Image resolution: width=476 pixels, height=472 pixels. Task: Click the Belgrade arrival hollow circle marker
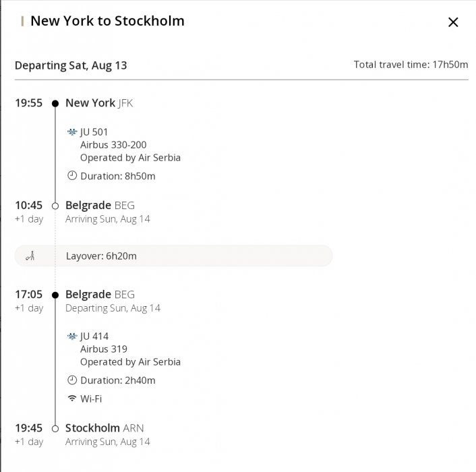point(55,206)
